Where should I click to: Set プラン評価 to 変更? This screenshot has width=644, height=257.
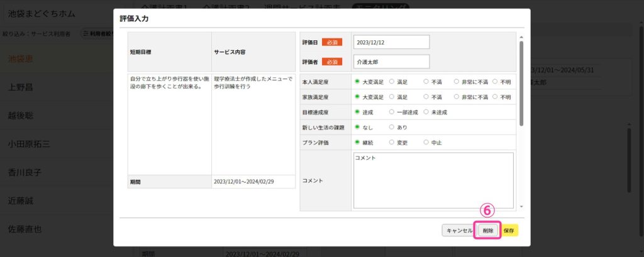[392, 143]
